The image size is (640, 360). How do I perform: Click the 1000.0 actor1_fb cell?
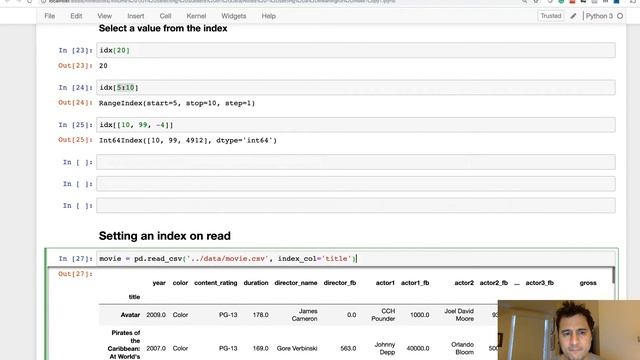tap(420, 315)
